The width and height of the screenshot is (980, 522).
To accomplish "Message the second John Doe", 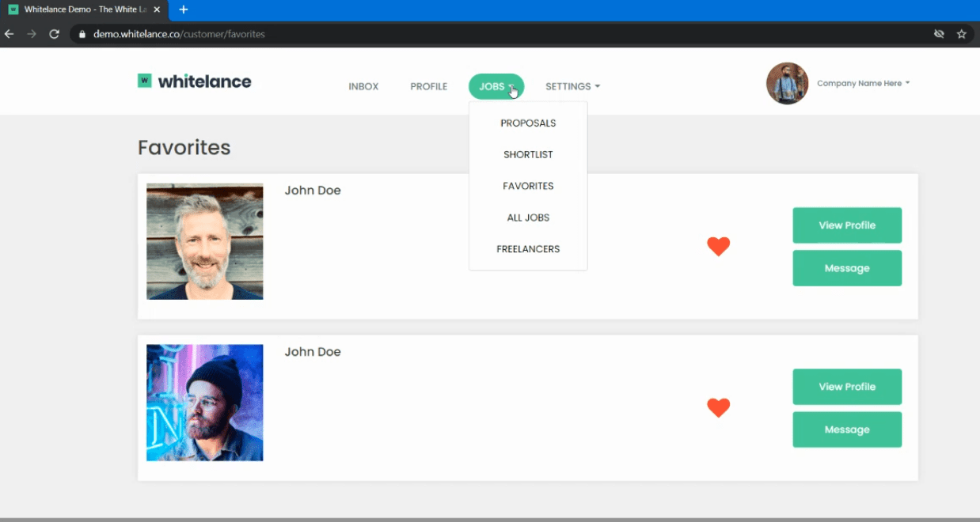I will pyautogui.click(x=847, y=429).
